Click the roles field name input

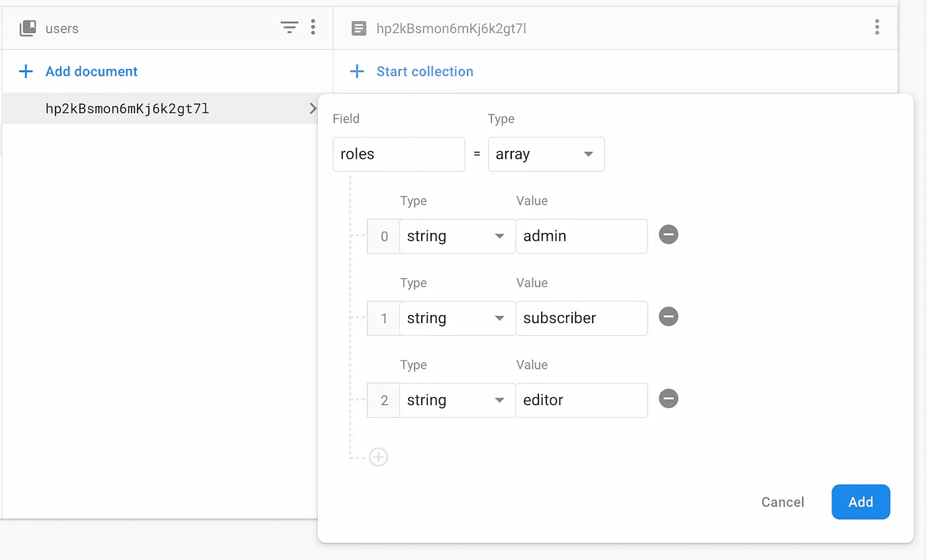click(399, 154)
